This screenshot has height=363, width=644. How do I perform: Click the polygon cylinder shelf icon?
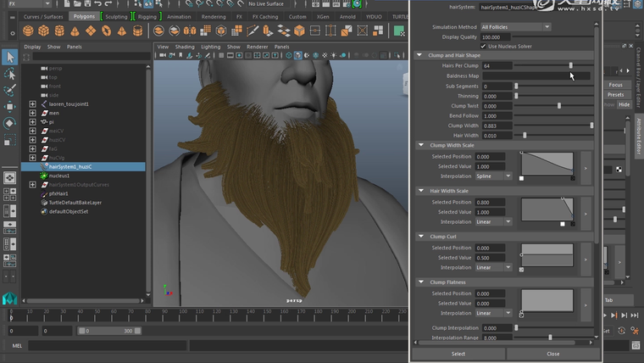click(59, 31)
